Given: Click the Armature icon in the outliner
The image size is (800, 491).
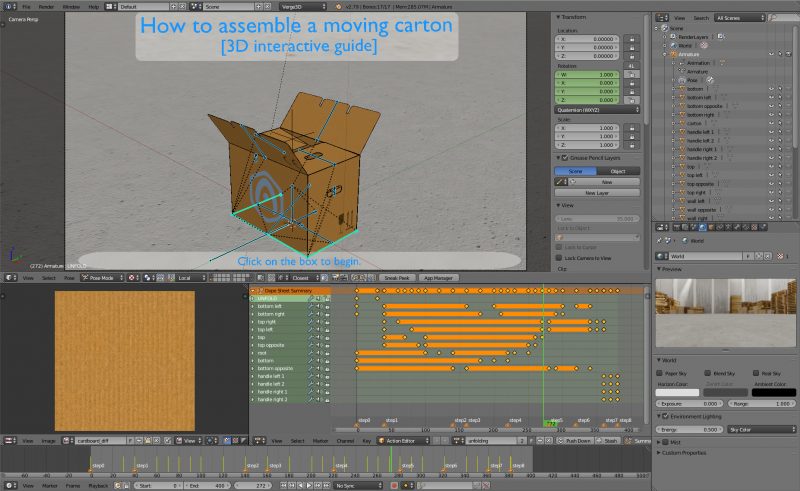Looking at the screenshot, I should (673, 54).
